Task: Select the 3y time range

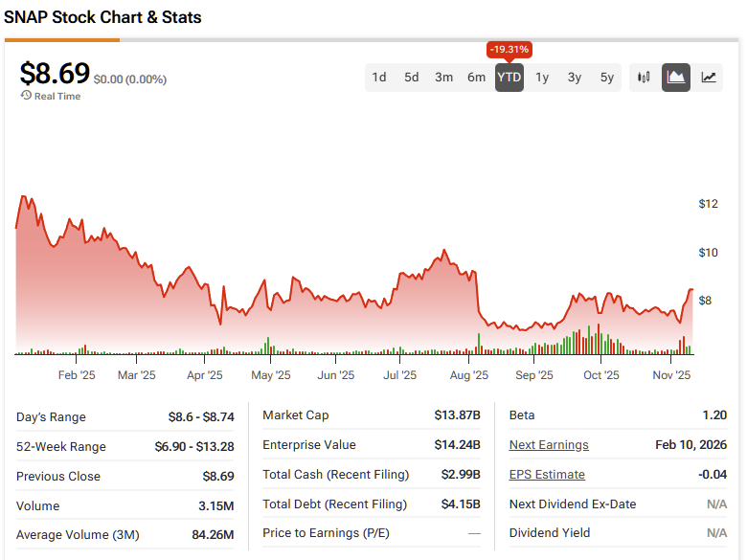Action: pyautogui.click(x=575, y=78)
